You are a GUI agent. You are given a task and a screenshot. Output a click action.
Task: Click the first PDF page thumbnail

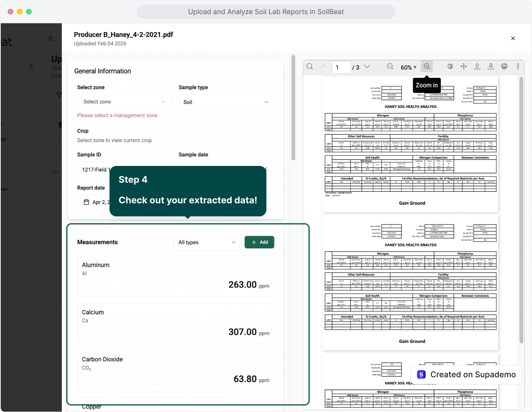[410, 144]
